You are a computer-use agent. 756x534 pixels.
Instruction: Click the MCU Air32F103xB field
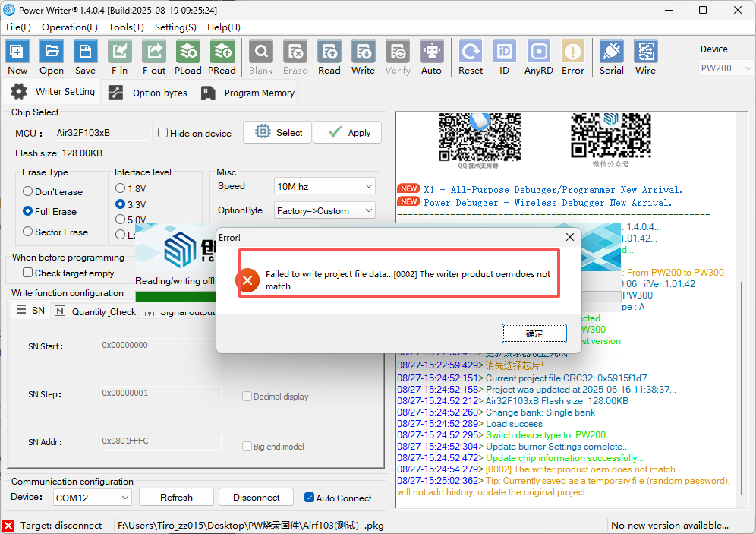pos(102,133)
